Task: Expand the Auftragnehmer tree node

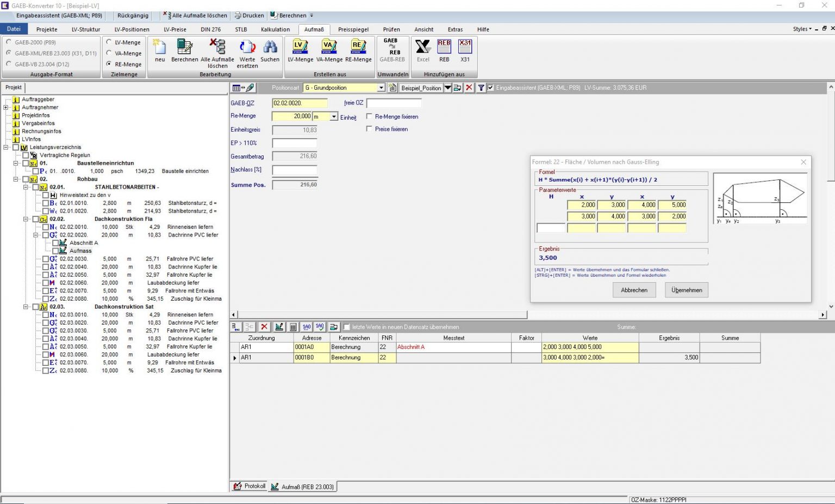Action: click(6, 107)
